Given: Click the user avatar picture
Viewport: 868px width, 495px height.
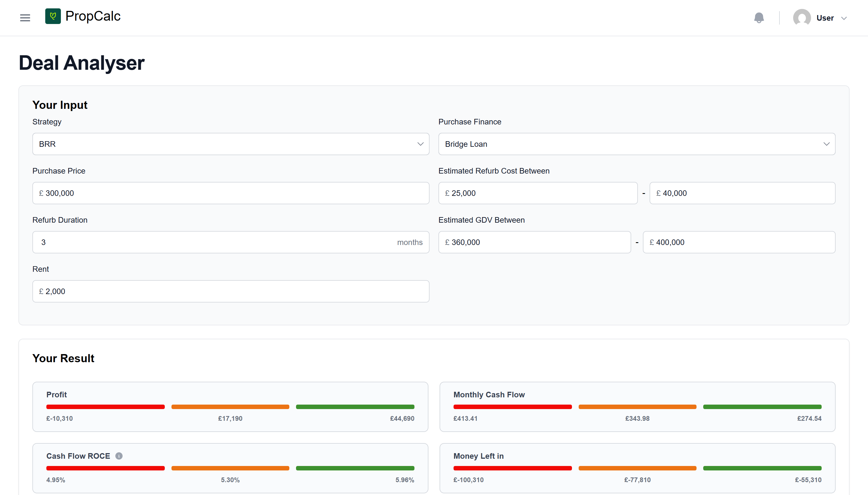Looking at the screenshot, I should [x=802, y=18].
